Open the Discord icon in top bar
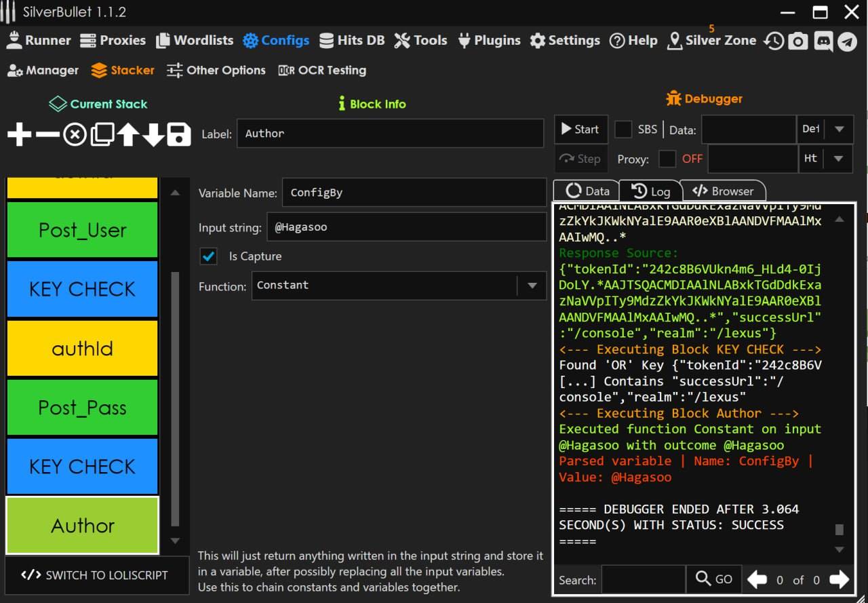The height and width of the screenshot is (603, 868). pos(823,41)
